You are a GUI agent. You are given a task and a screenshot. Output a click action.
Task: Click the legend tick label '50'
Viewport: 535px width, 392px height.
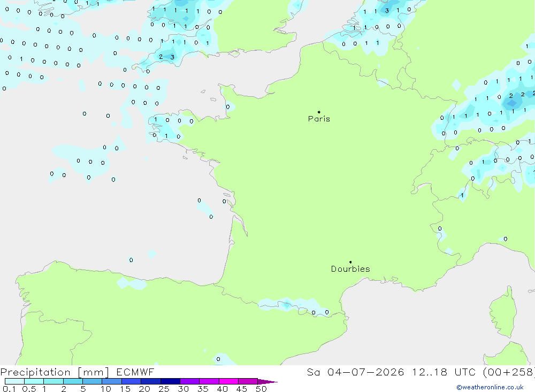(x=261, y=389)
